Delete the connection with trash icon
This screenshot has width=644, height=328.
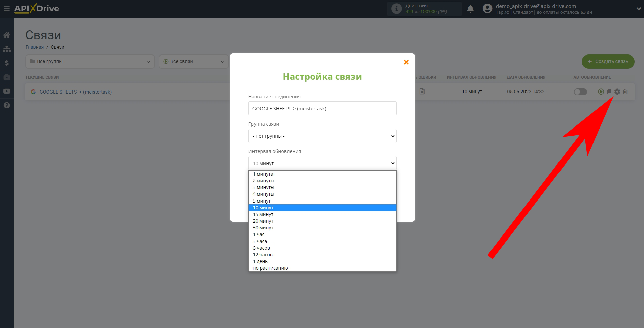pos(625,92)
